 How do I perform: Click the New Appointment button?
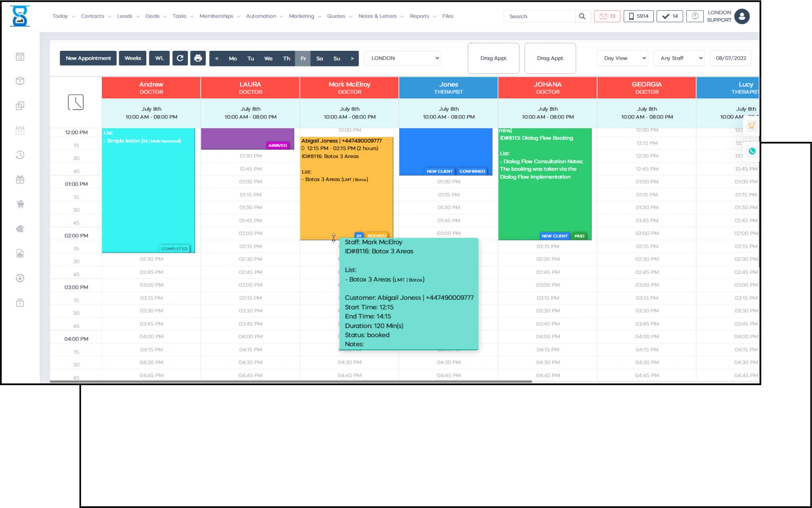coord(88,58)
